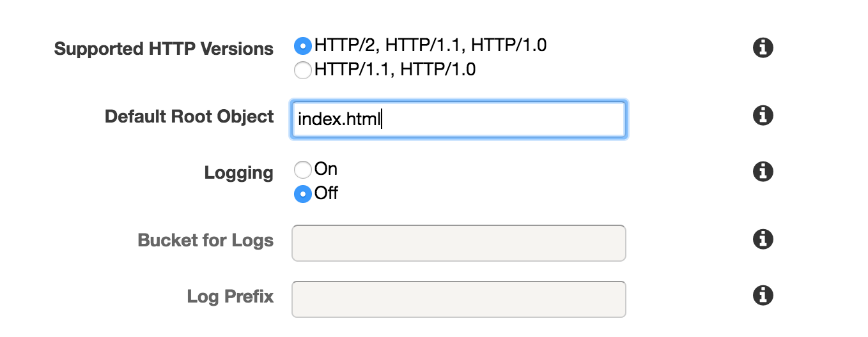Focus the Default Root Object text field
Screen dimensions: 868x337
(458, 119)
